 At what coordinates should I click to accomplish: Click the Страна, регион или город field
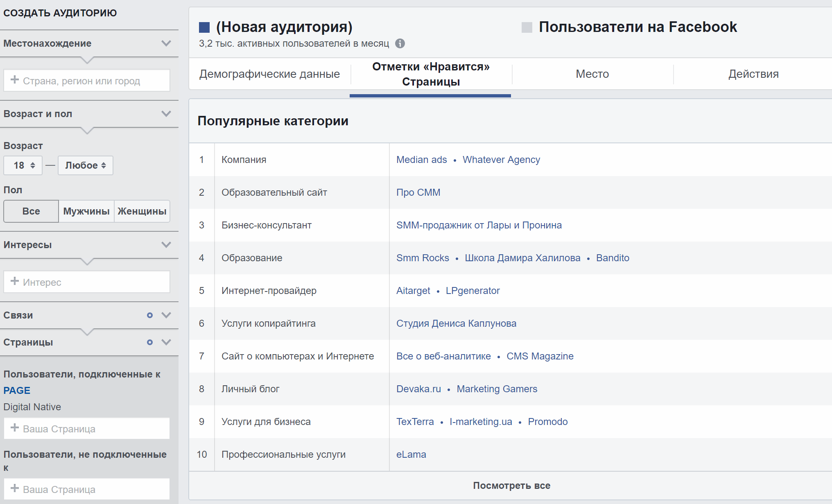coord(87,80)
